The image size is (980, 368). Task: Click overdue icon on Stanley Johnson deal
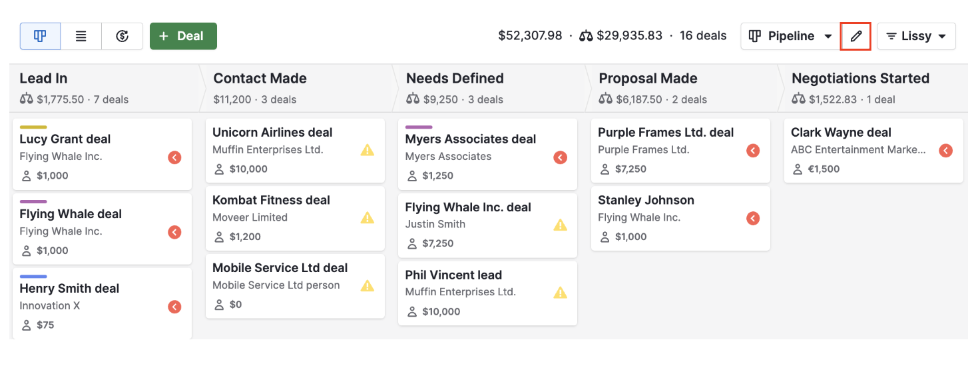(x=753, y=218)
